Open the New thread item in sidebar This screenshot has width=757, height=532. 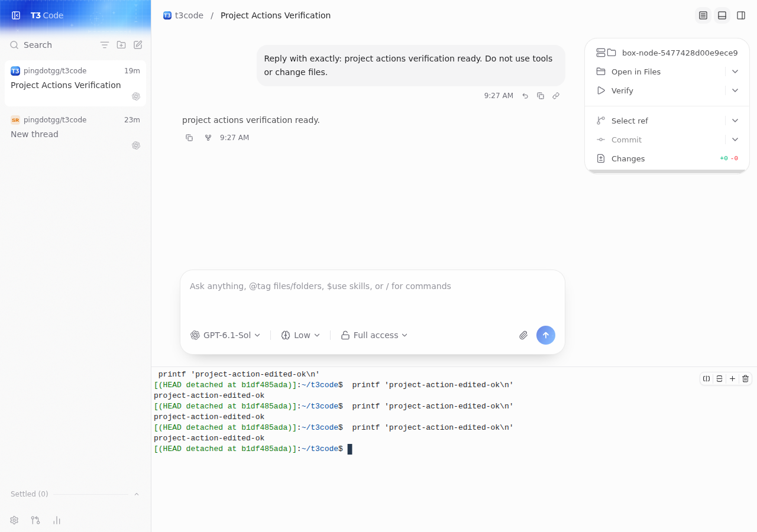click(75, 132)
